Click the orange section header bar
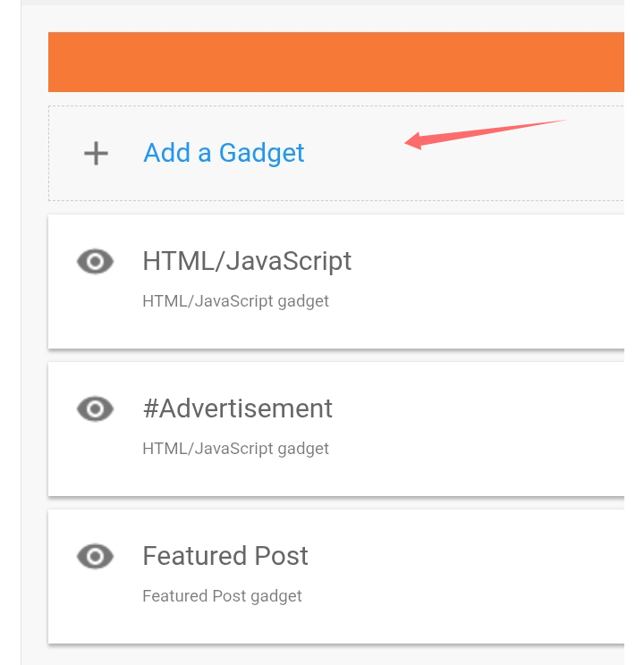 coord(335,62)
